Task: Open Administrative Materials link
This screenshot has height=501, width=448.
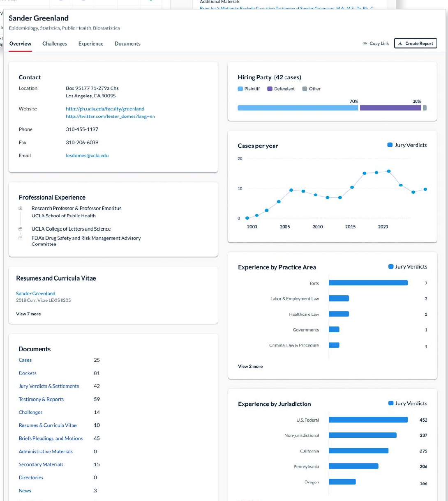Action: tap(46, 452)
